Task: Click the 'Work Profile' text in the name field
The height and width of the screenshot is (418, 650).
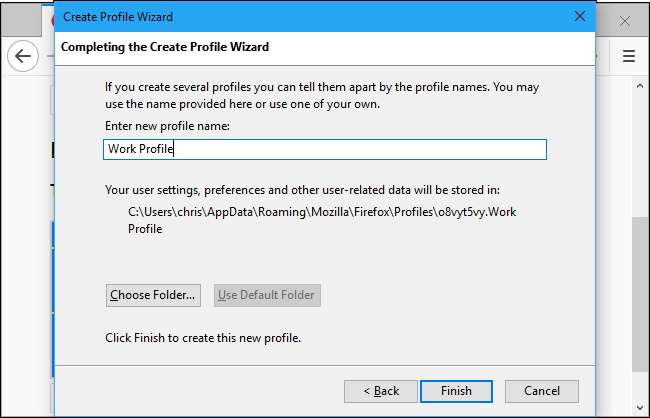Action: point(141,149)
